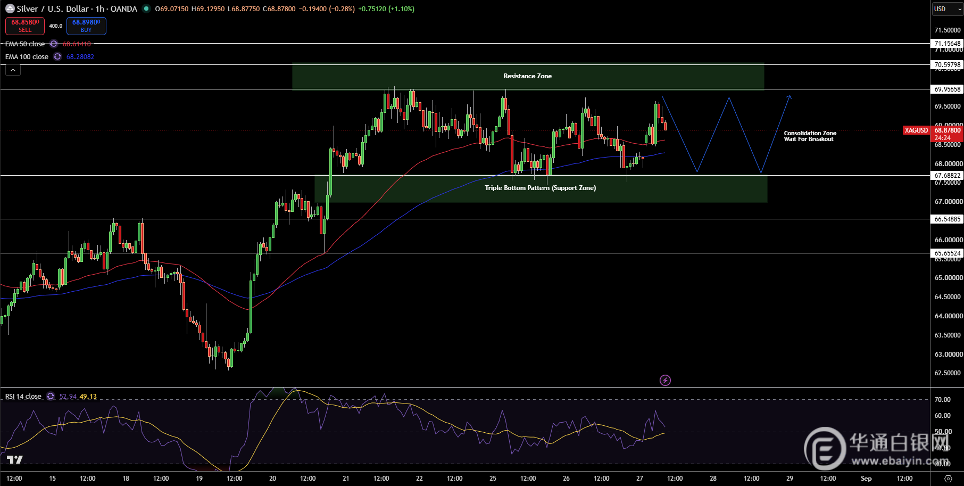Screen dimensions: 964x486
Task: Click the purple icon beside EMA 50 close
Action: tap(54, 44)
